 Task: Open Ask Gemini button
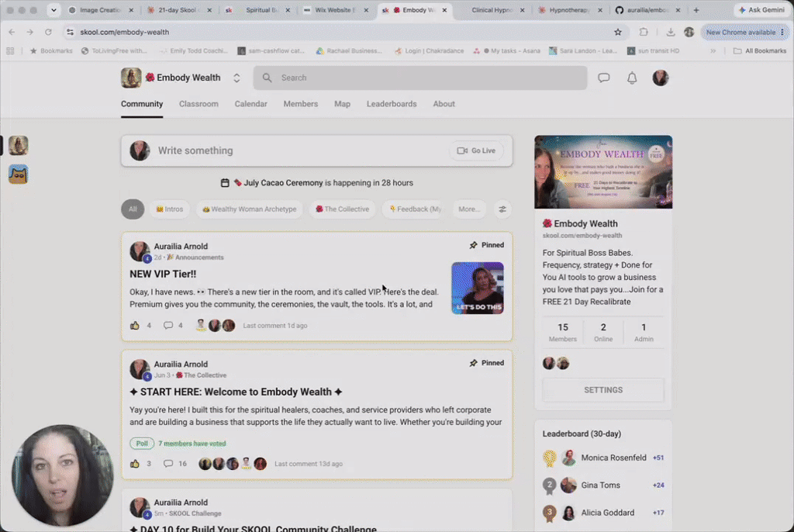[x=761, y=9]
